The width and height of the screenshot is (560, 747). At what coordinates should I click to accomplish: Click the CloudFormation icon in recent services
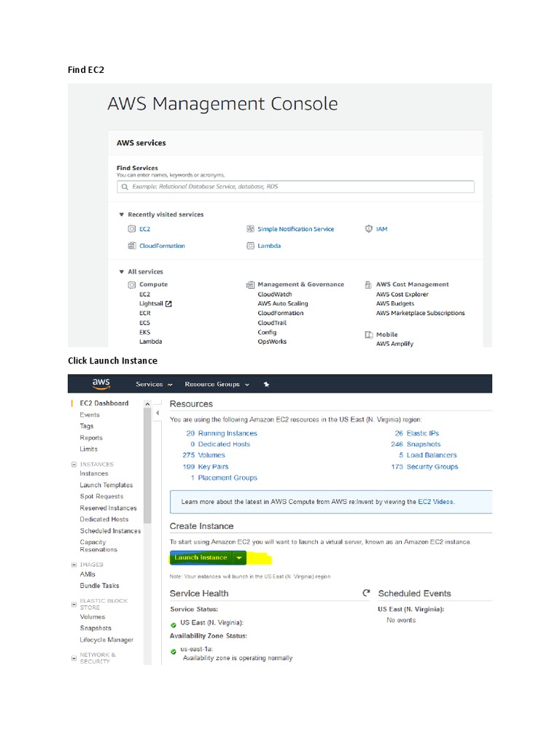click(x=132, y=245)
